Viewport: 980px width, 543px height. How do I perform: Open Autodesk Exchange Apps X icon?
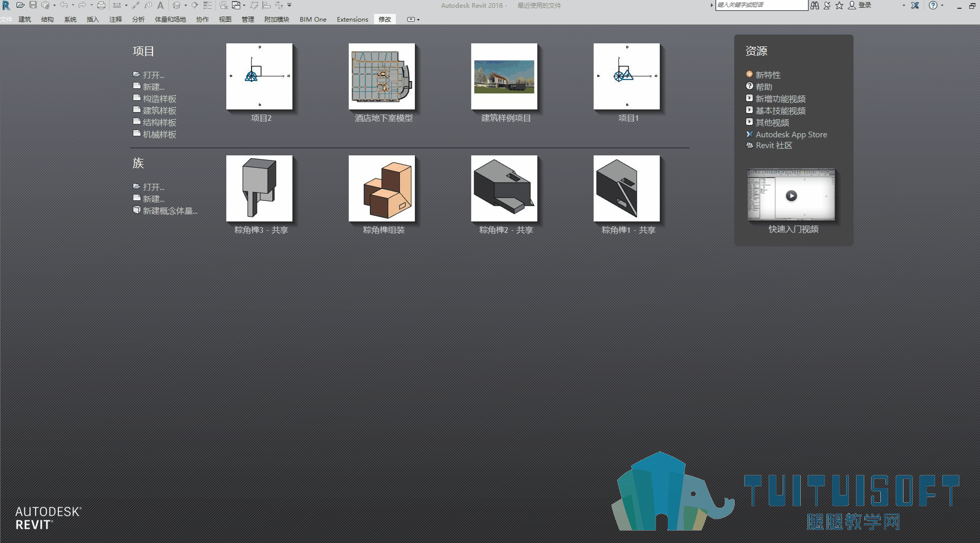(x=915, y=5)
